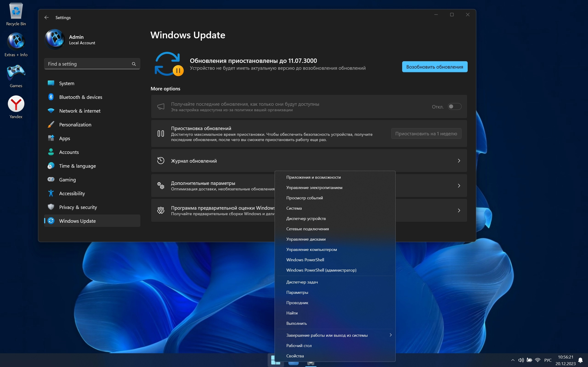Expand the Журнал обновлений row

coord(308,161)
